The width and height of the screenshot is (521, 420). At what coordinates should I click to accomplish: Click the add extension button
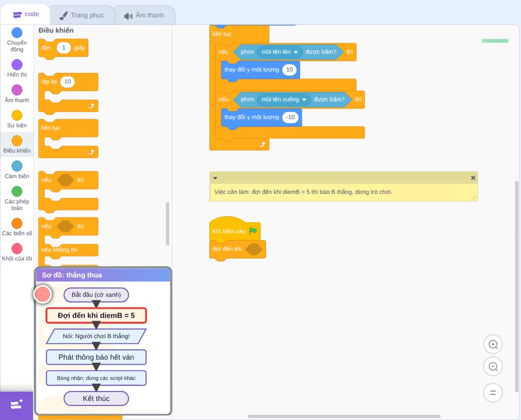(x=17, y=405)
